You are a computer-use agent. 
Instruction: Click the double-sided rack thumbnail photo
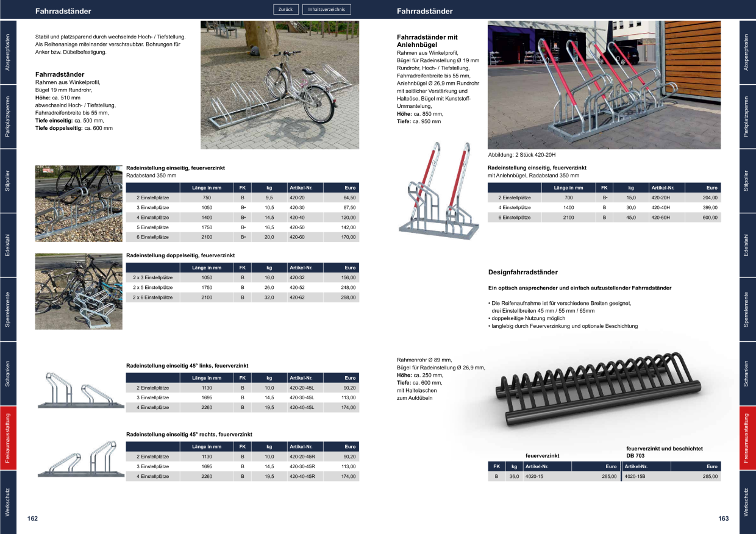pyautogui.click(x=79, y=291)
